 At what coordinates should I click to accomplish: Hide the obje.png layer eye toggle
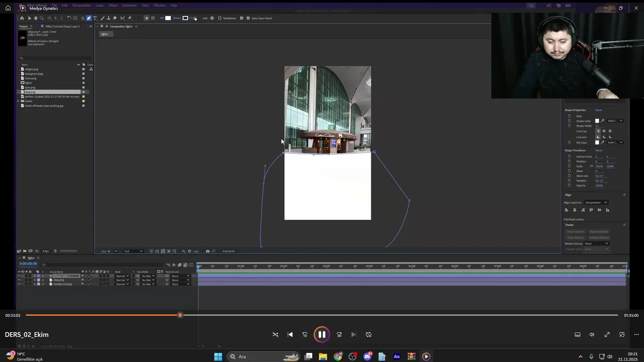coord(19,280)
